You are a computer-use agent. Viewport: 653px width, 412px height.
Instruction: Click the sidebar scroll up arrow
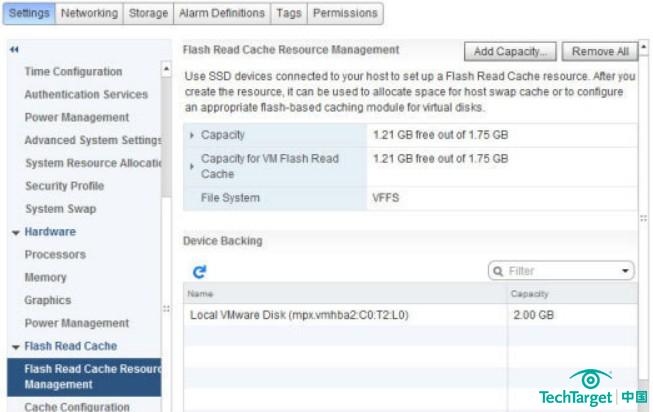tap(166, 70)
